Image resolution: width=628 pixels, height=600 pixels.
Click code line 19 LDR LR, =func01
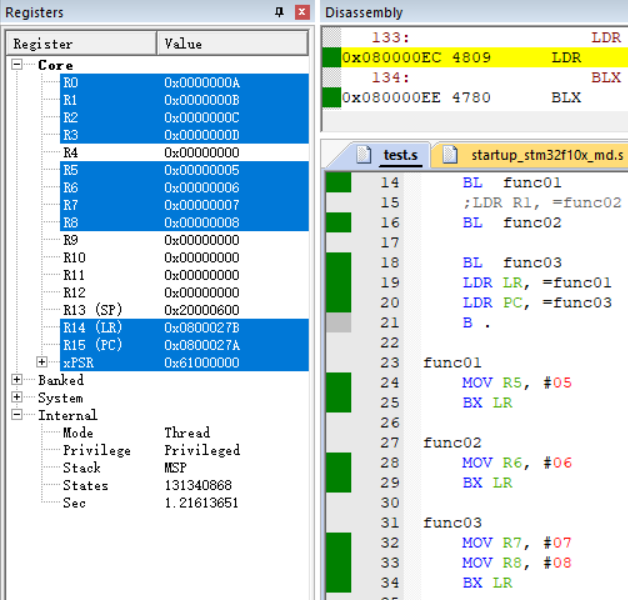[x=537, y=283]
